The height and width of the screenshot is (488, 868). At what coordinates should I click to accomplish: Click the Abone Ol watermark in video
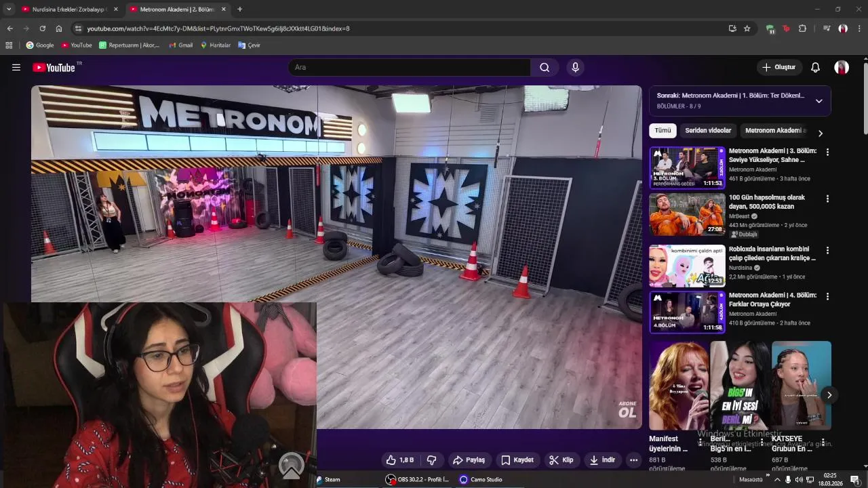627,409
